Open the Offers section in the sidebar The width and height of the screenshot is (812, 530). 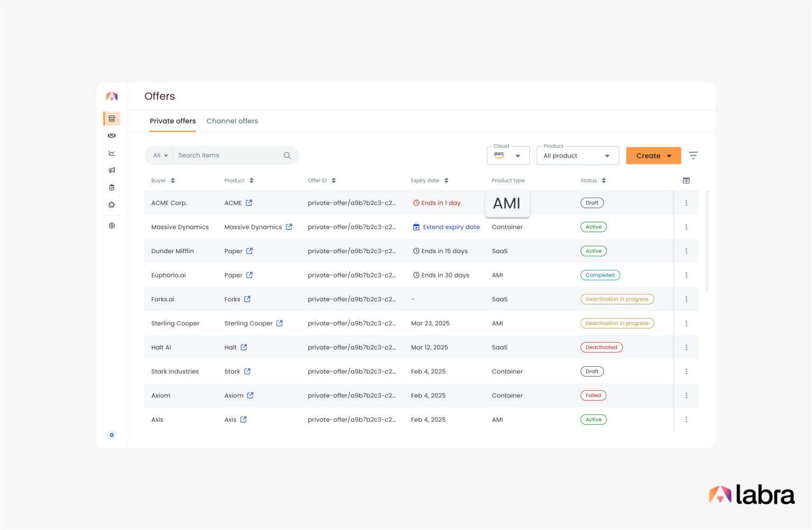(112, 118)
